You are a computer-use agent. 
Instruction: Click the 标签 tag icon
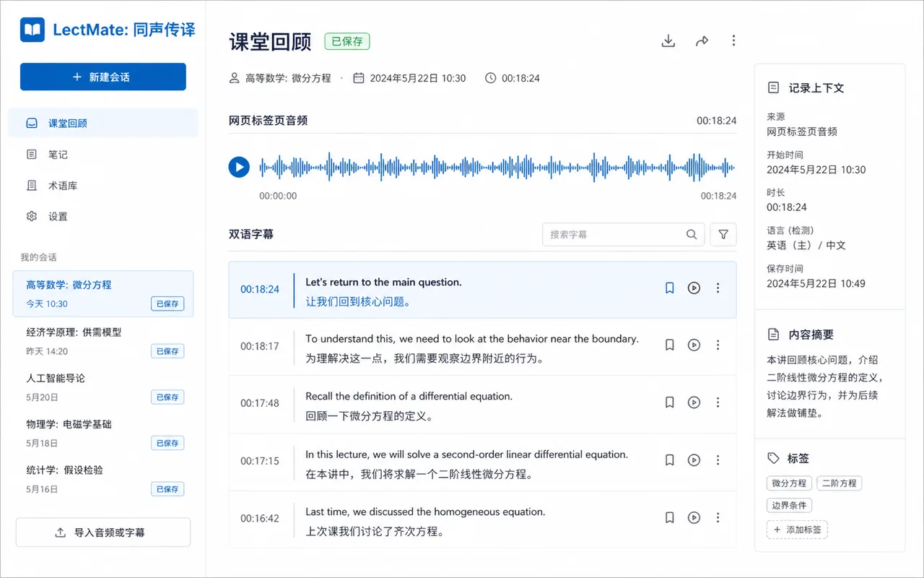pyautogui.click(x=773, y=458)
